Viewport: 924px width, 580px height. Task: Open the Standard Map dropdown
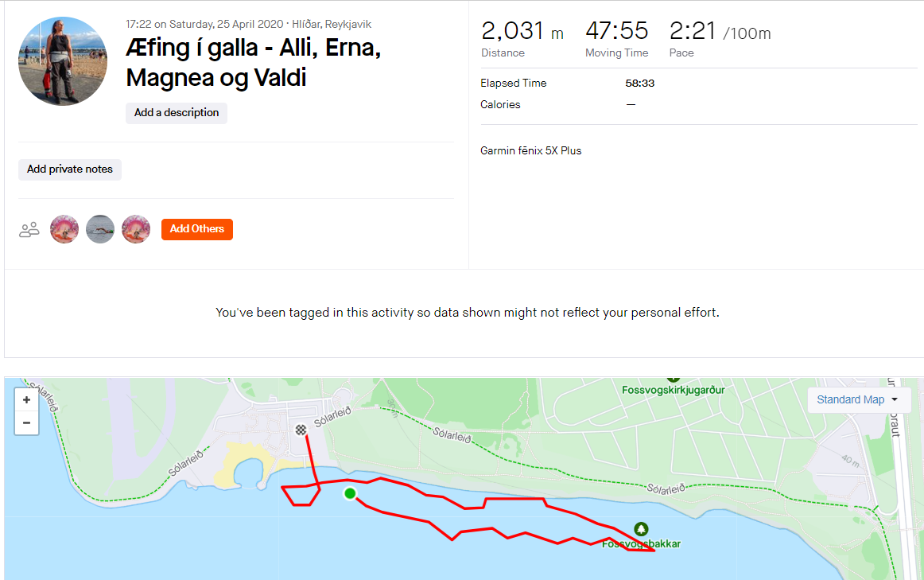858,399
